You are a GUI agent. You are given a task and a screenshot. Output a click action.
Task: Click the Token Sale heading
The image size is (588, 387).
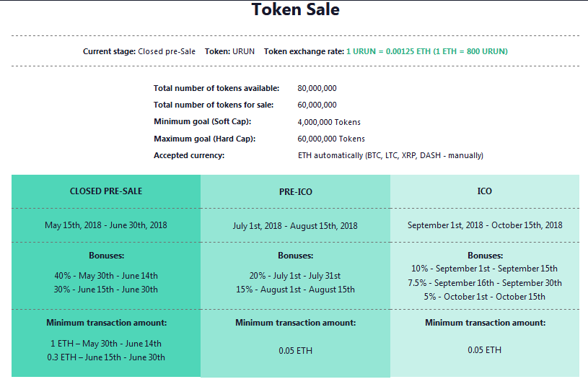(x=295, y=10)
